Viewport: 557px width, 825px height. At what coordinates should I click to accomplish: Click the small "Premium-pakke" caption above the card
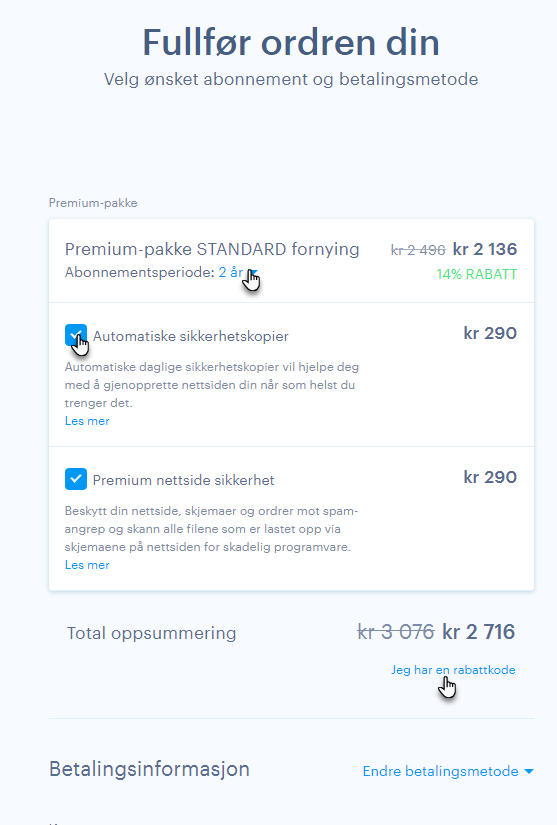(93, 203)
